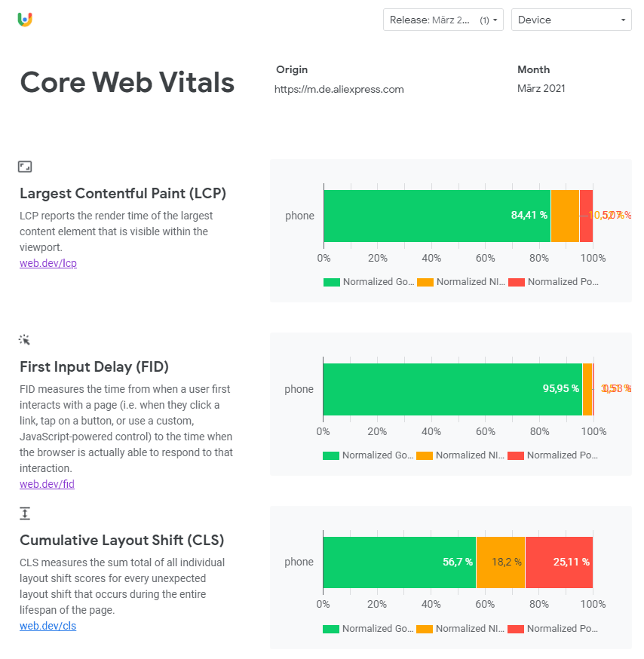Click the LCP frame icon
This screenshot has width=644, height=659.
[25, 167]
